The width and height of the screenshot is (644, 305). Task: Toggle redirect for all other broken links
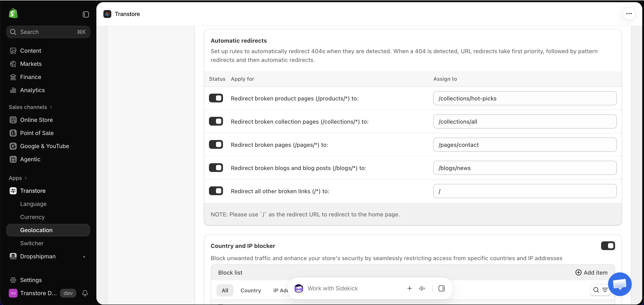216,191
